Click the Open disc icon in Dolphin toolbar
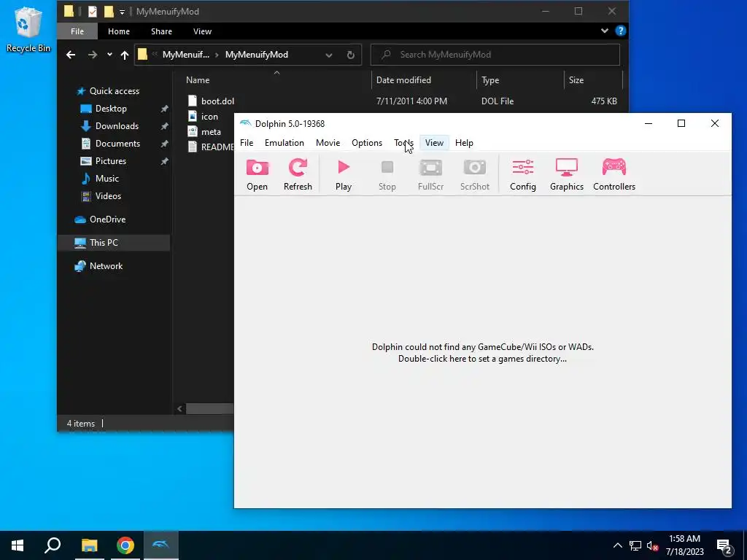747x560 pixels. pyautogui.click(x=258, y=175)
